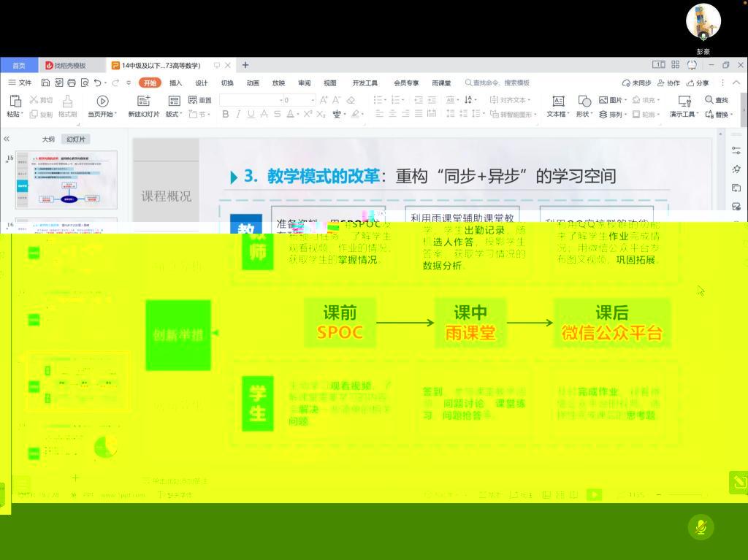Toggle subscript X₂ formatting
Image resolution: width=748 pixels, height=560 pixels.
(x=321, y=114)
